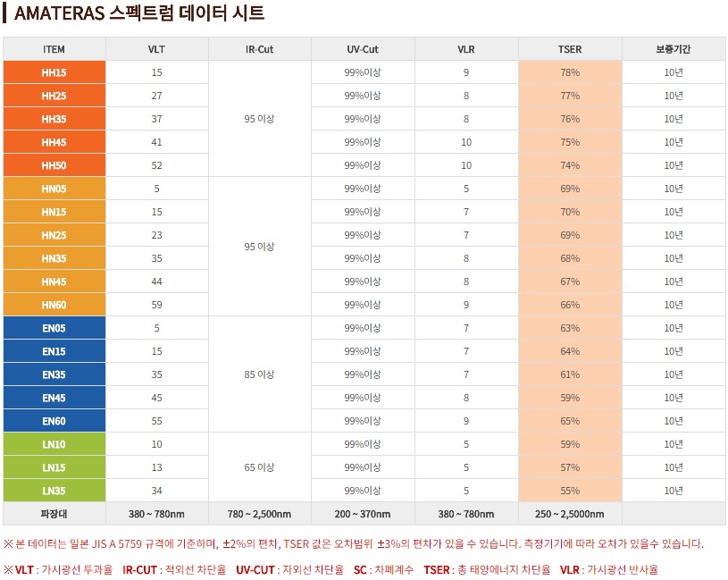Click the JIS A 5759 disclaimer note
Screen dimensions: 728x580
(x=354, y=543)
